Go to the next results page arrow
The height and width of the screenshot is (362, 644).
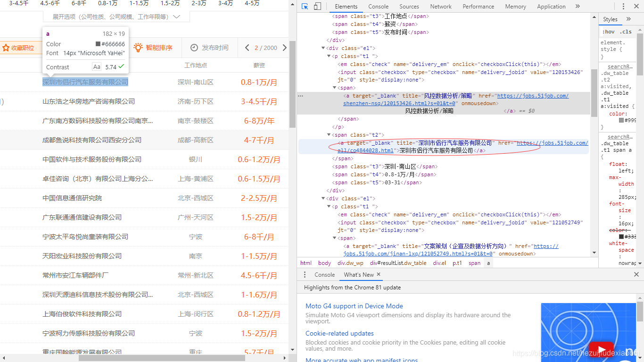coord(284,48)
